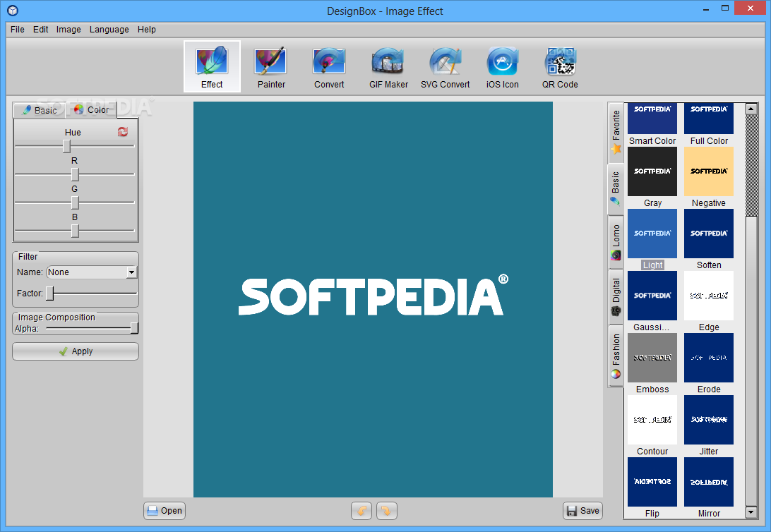The height and width of the screenshot is (532, 771).
Task: Click the G channel slider handle
Action: (x=75, y=202)
